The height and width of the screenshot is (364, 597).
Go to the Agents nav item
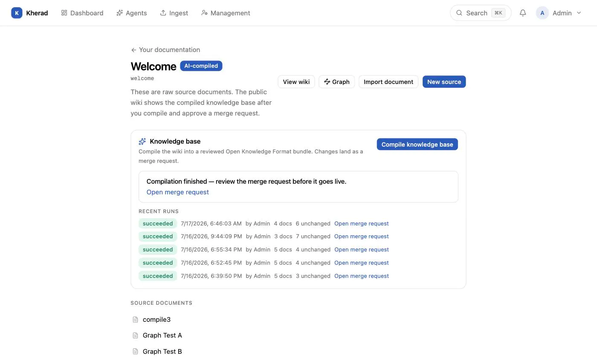coord(131,13)
